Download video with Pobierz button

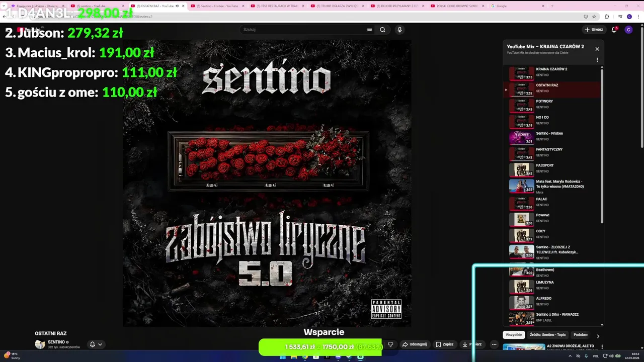[472, 344]
